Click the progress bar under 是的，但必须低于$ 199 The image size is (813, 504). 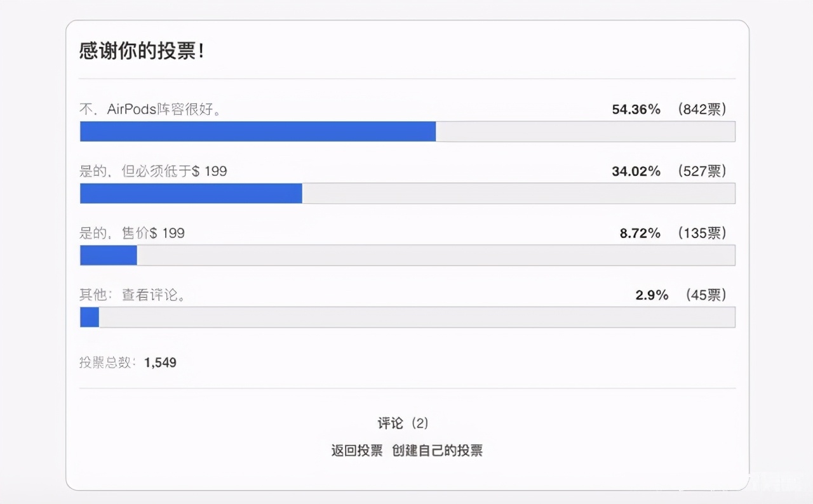[191, 193]
